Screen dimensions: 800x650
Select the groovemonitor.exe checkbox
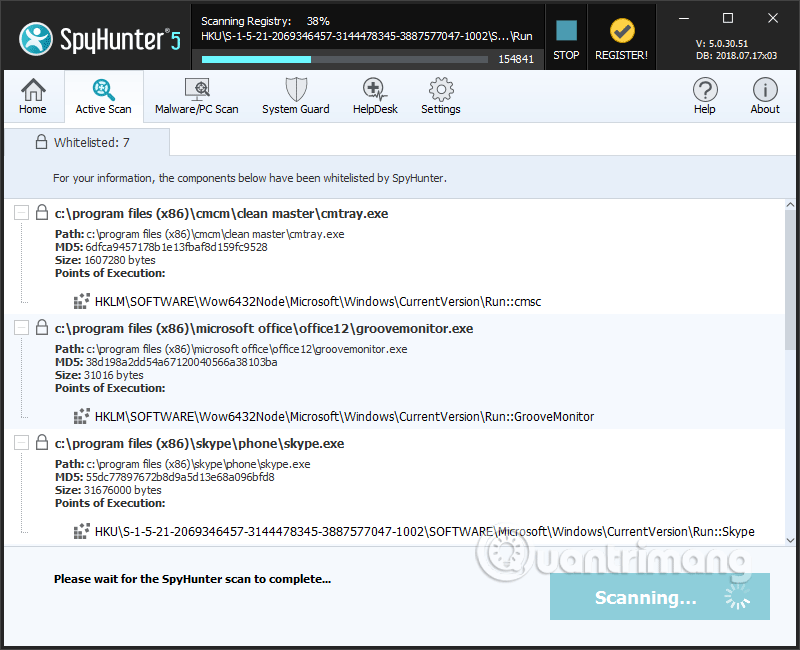click(x=21, y=327)
